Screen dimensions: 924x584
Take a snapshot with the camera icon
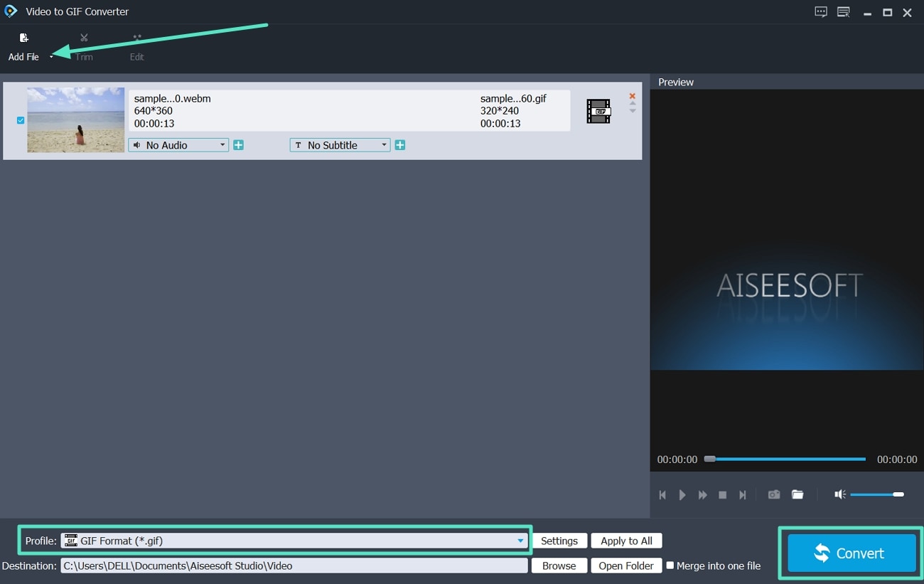pos(774,494)
